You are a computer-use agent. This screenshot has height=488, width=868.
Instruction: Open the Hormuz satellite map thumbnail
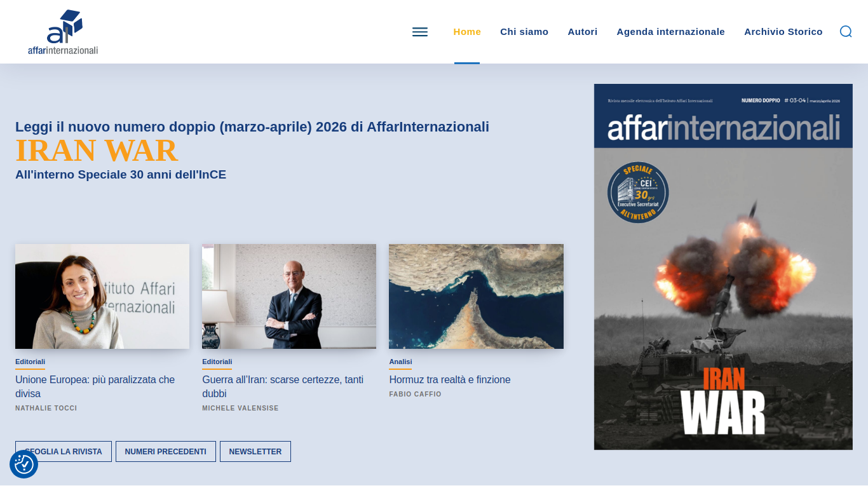coord(476,296)
